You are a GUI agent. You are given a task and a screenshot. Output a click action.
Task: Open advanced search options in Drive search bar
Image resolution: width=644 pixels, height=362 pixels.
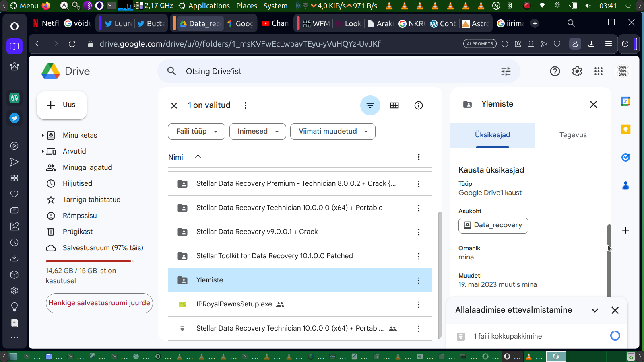pos(506,71)
